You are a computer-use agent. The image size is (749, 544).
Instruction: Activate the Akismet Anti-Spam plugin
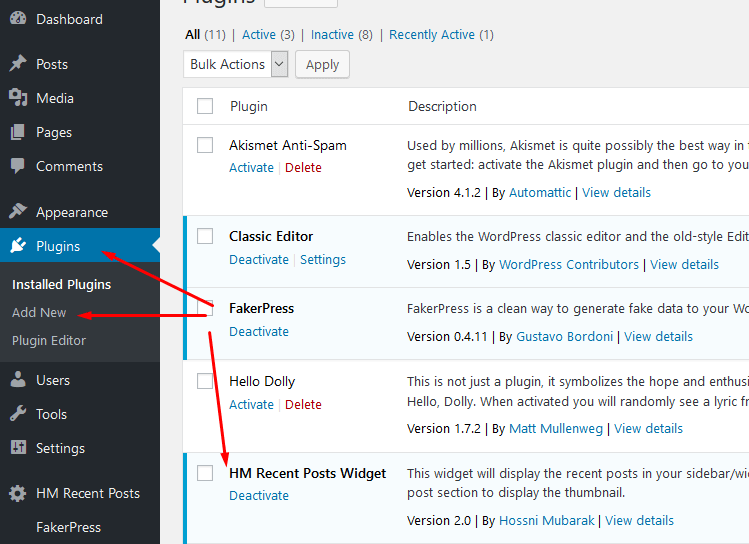(x=251, y=168)
